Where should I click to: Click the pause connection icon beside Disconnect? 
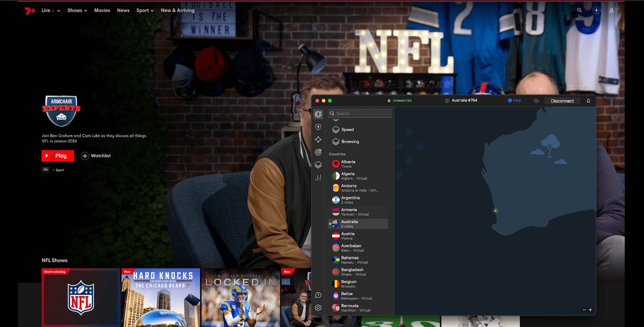[536, 101]
